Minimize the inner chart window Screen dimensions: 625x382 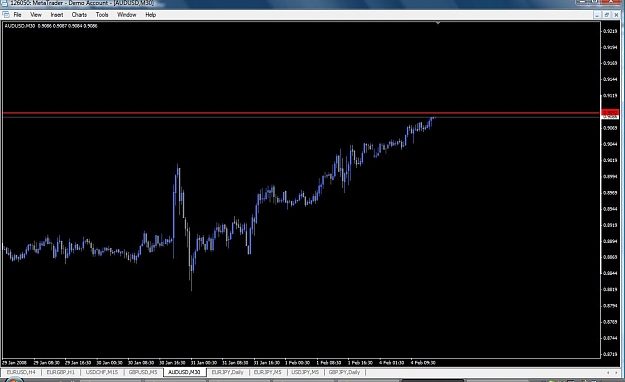pos(597,15)
